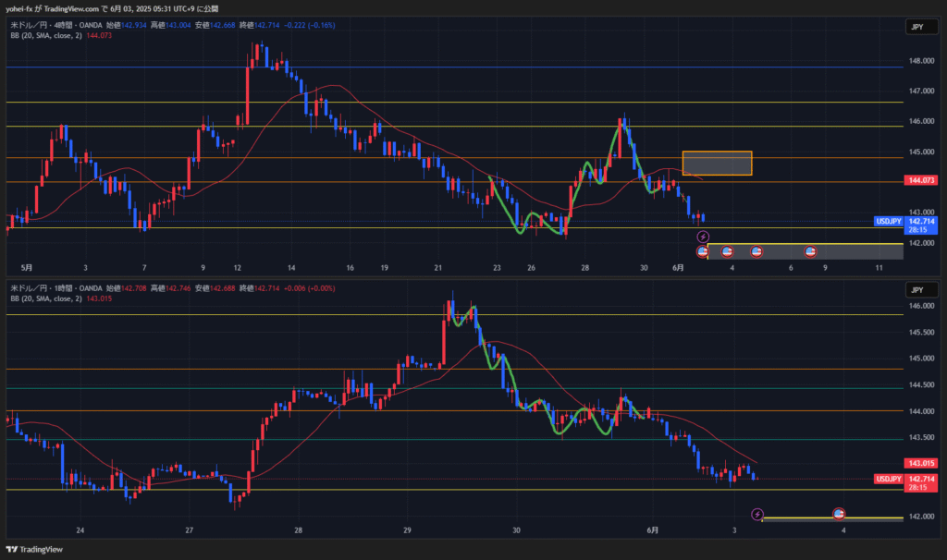Click the 19 date label on the 4-hour time axis
947x560 pixels.
coord(384,268)
